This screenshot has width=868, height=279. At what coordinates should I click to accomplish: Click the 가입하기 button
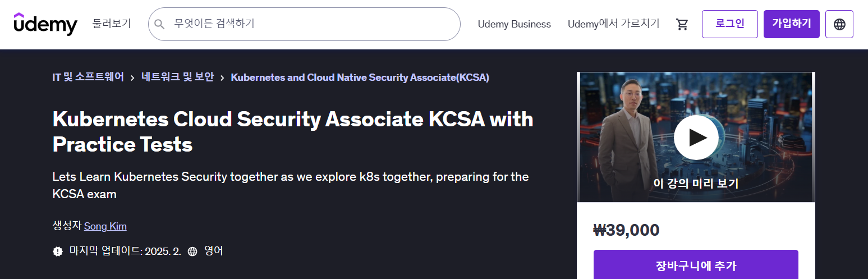pyautogui.click(x=792, y=24)
